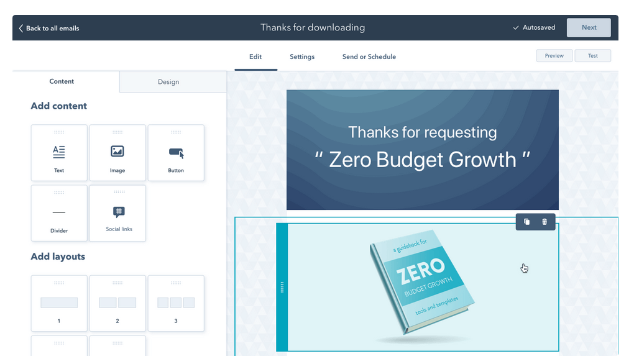Select the Image content block
This screenshot has width=634, height=364.
click(x=117, y=153)
